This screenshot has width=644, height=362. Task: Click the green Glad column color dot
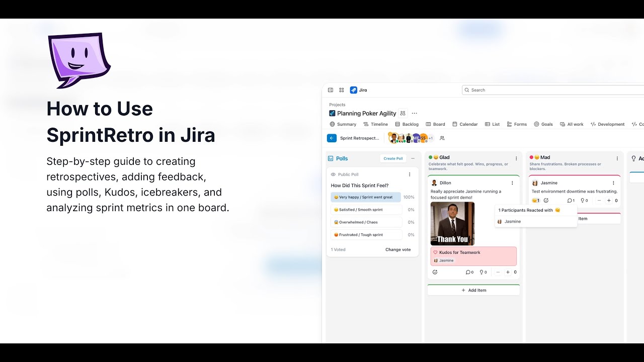[x=431, y=157]
